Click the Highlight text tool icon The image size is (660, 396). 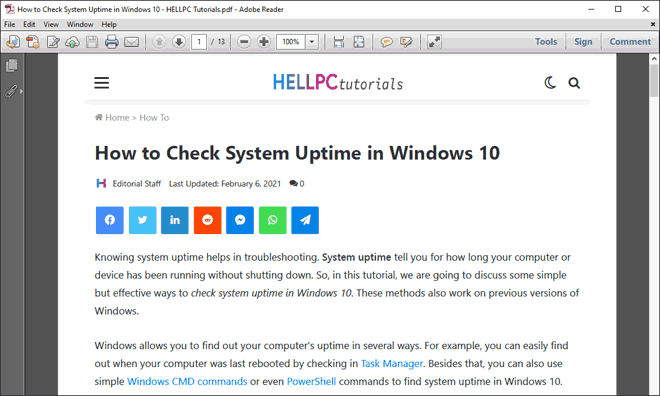pyautogui.click(x=406, y=42)
